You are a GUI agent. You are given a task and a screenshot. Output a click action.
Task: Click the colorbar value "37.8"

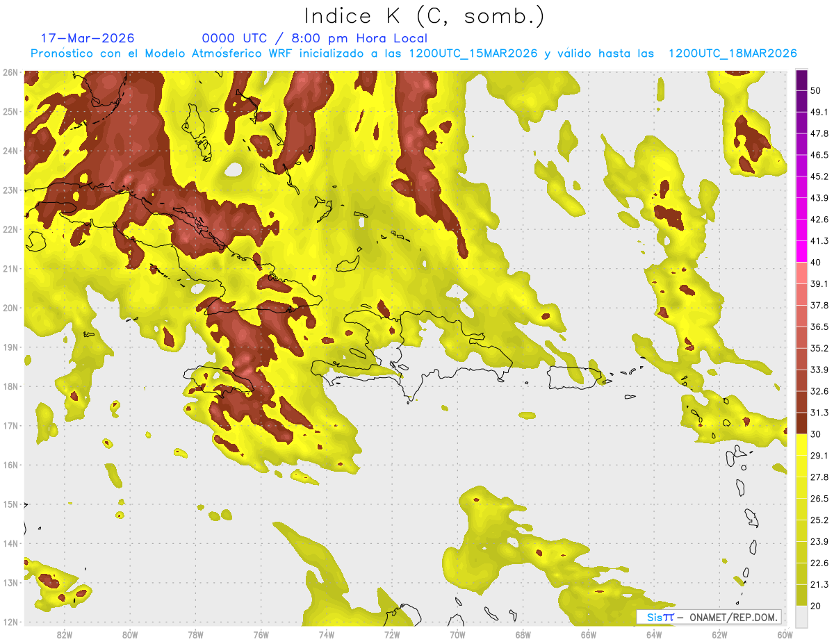click(819, 305)
